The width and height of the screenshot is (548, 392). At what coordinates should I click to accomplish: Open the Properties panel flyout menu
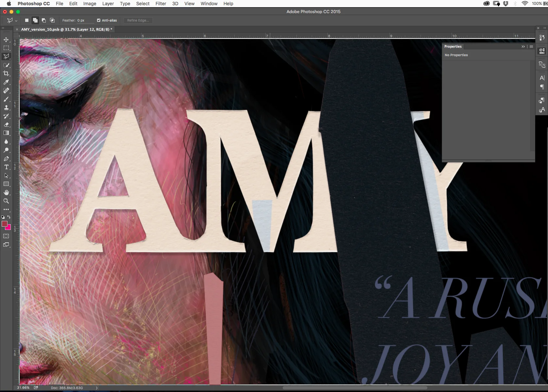(531, 47)
